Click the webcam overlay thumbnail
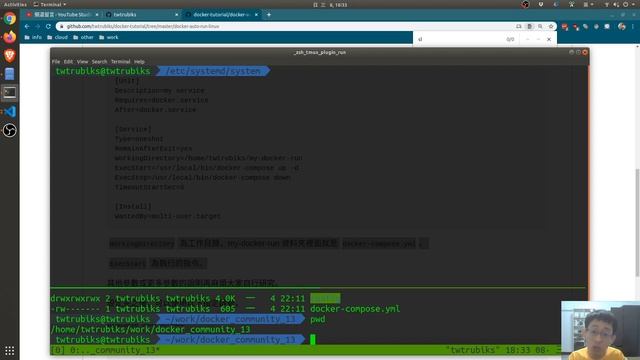This screenshot has width=640, height=360. pos(600,331)
